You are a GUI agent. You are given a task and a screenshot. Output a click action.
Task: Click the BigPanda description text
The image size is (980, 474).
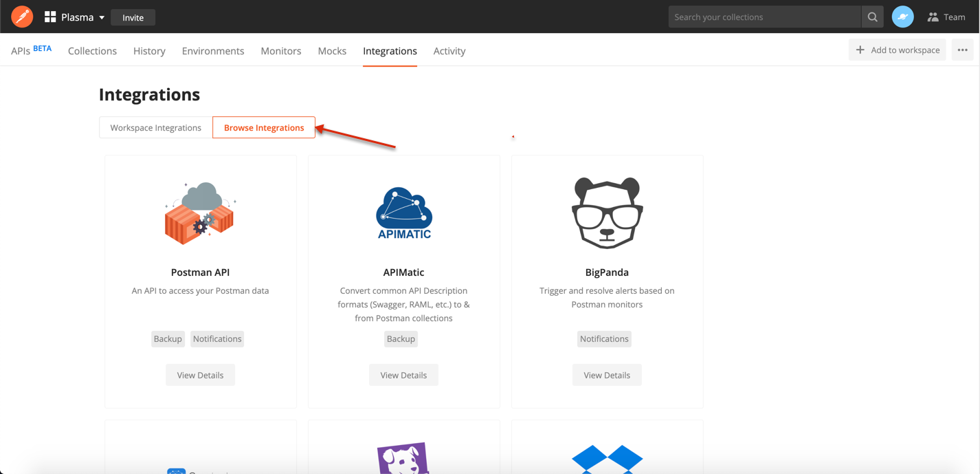point(607,297)
